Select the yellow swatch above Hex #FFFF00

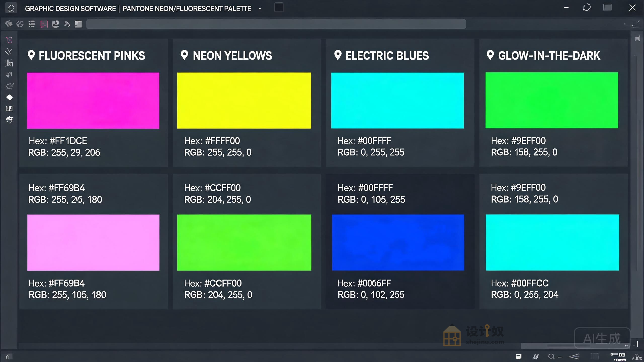(x=244, y=101)
